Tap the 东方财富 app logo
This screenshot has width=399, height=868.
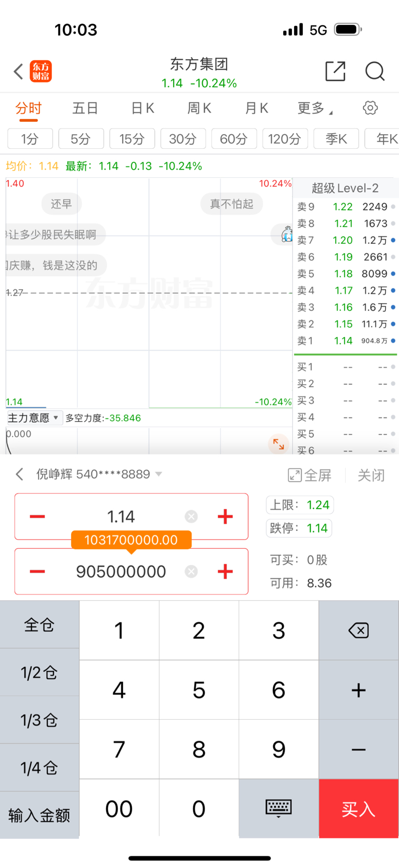41,71
